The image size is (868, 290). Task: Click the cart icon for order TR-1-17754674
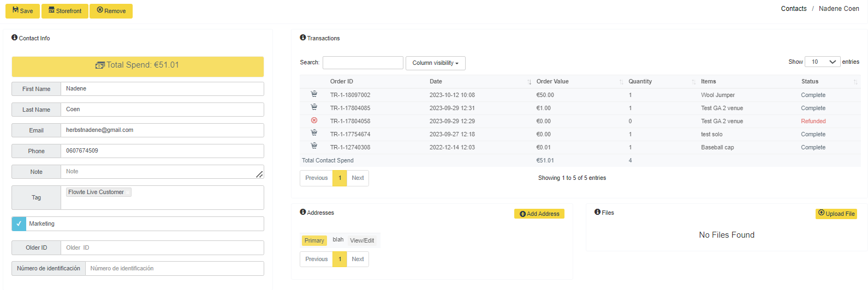pos(314,134)
